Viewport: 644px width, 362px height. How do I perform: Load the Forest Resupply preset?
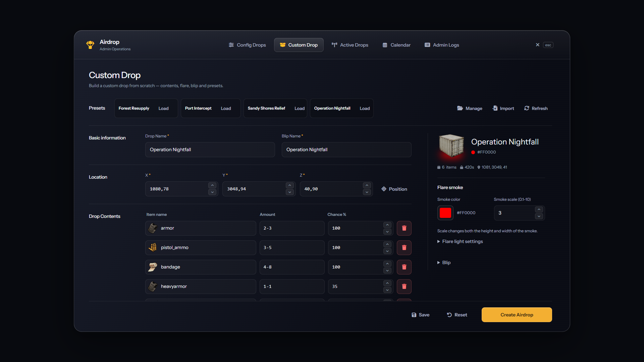point(163,108)
